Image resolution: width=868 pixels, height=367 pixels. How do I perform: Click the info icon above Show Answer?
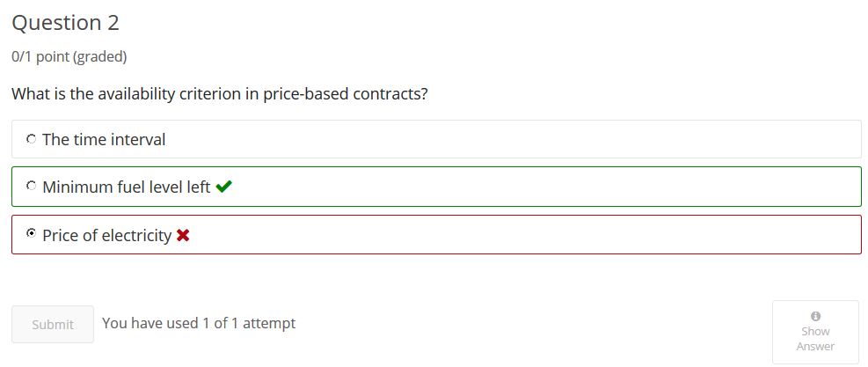(x=815, y=316)
